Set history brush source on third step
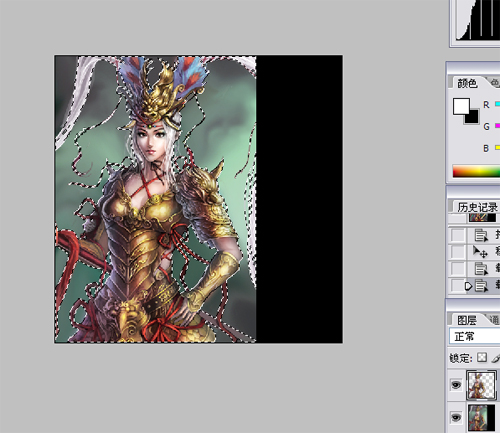Viewport: 500px width, 433px height. point(457,268)
